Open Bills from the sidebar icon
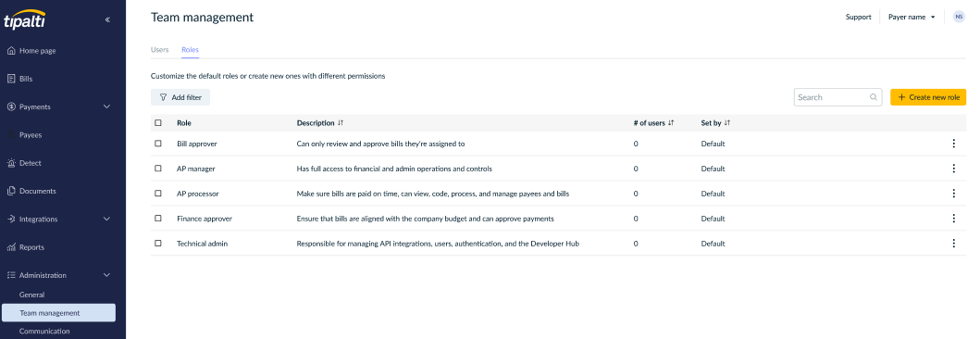This screenshot has width=980, height=339. [x=11, y=79]
